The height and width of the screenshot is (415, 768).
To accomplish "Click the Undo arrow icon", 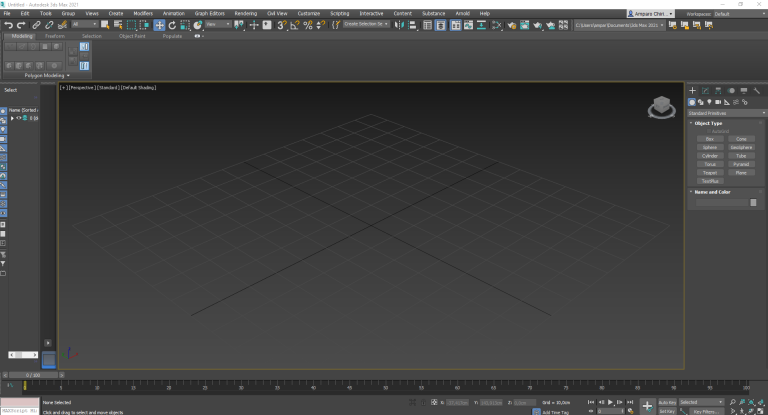I will [8, 25].
